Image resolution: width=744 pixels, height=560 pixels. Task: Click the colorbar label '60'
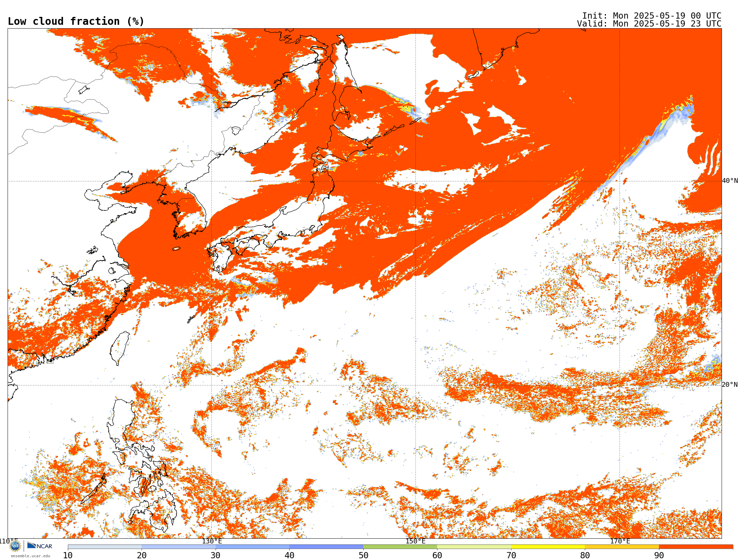437,556
